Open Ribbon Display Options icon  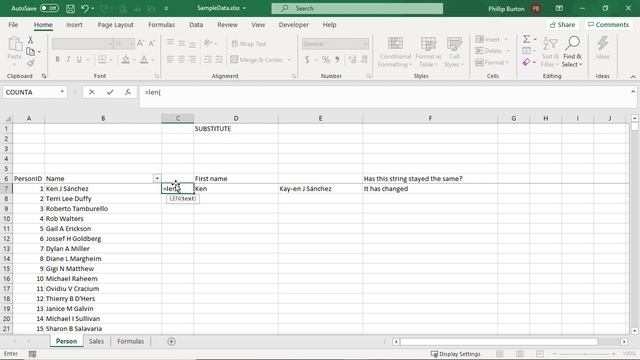(x=559, y=8)
